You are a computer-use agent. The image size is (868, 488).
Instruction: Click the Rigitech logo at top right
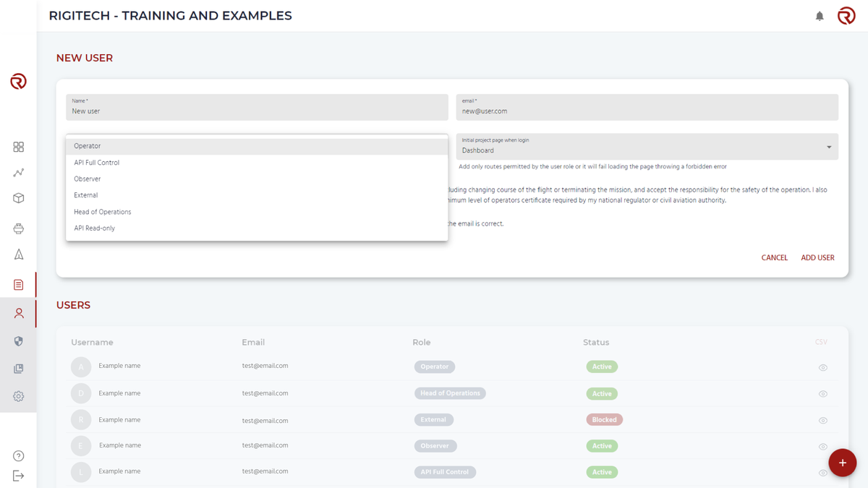[x=846, y=15]
